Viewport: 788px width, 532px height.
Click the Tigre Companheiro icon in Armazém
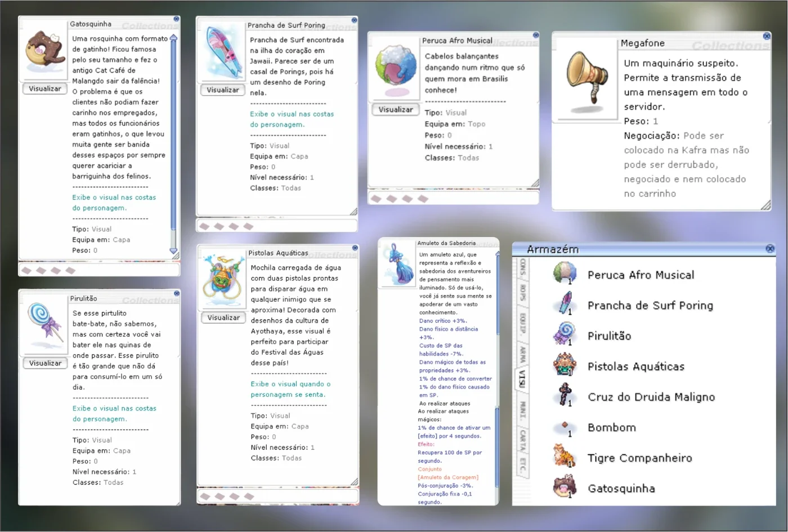pos(565,457)
